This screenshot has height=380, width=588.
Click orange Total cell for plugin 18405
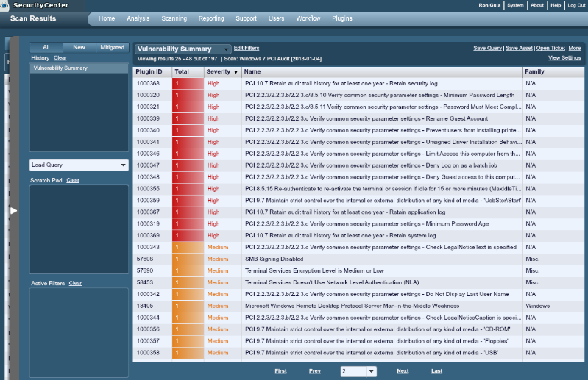(x=188, y=306)
